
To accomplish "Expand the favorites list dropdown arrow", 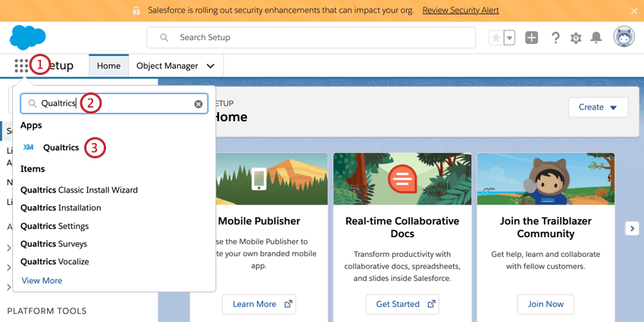I will click(x=510, y=38).
